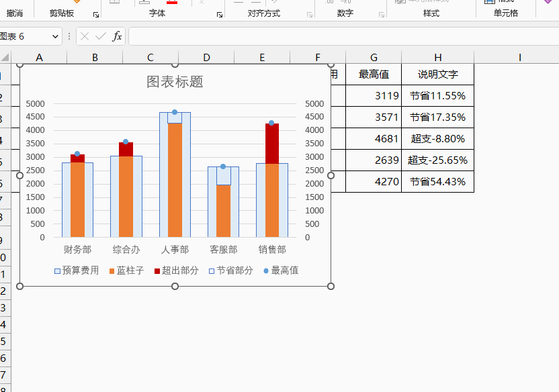The image size is (559, 392).
Task: Select the orange bar for 客服部
Action: [224, 211]
